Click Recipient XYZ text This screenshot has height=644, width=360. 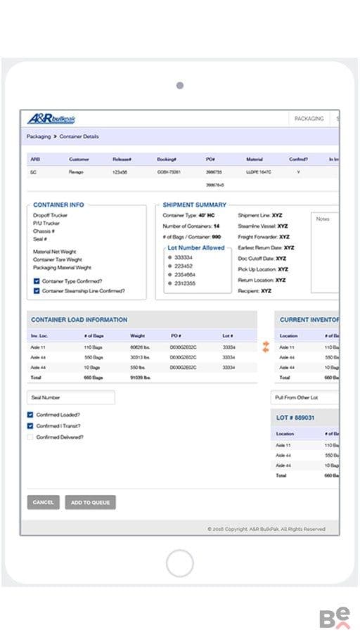coord(255,291)
